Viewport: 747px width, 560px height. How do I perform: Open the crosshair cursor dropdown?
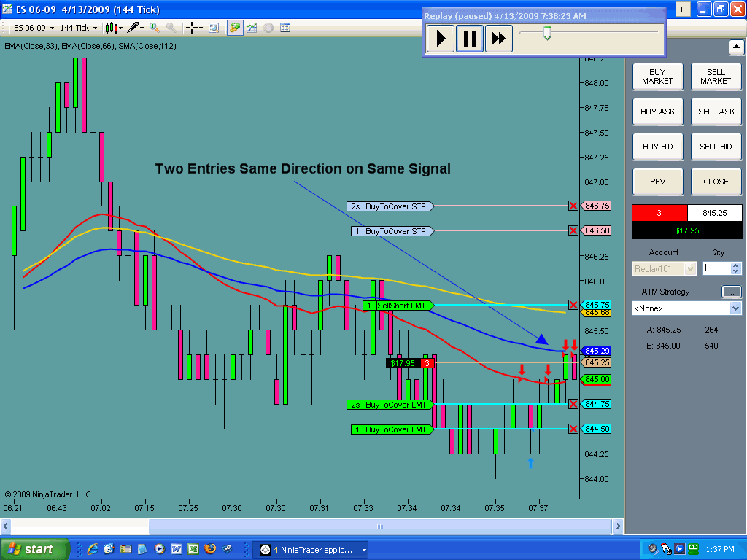tap(194, 28)
